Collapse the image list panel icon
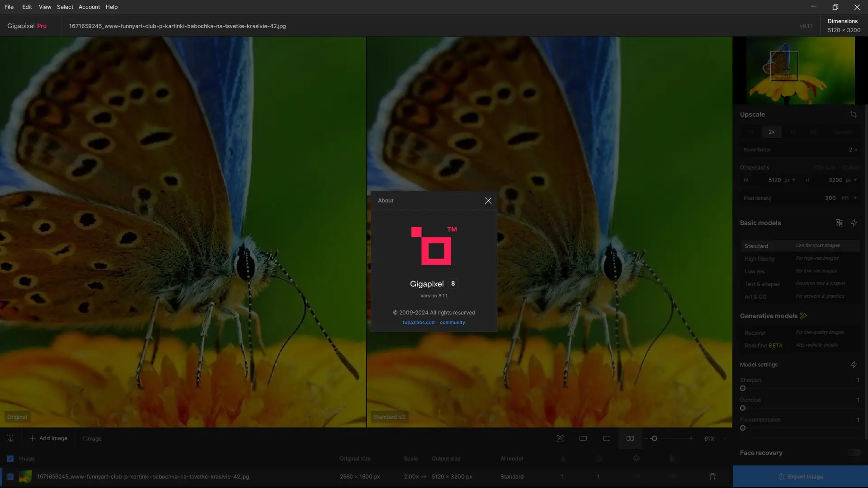Image resolution: width=868 pixels, height=488 pixels. point(11,438)
